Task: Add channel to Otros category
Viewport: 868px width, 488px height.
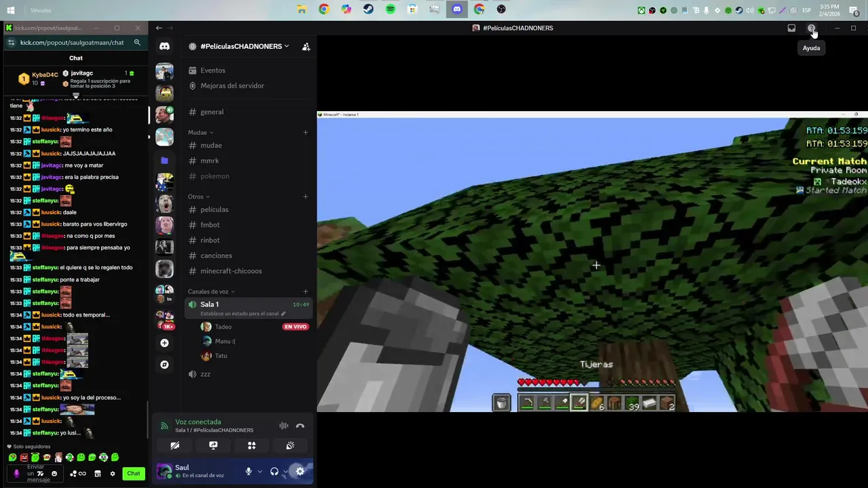Action: (x=305, y=197)
